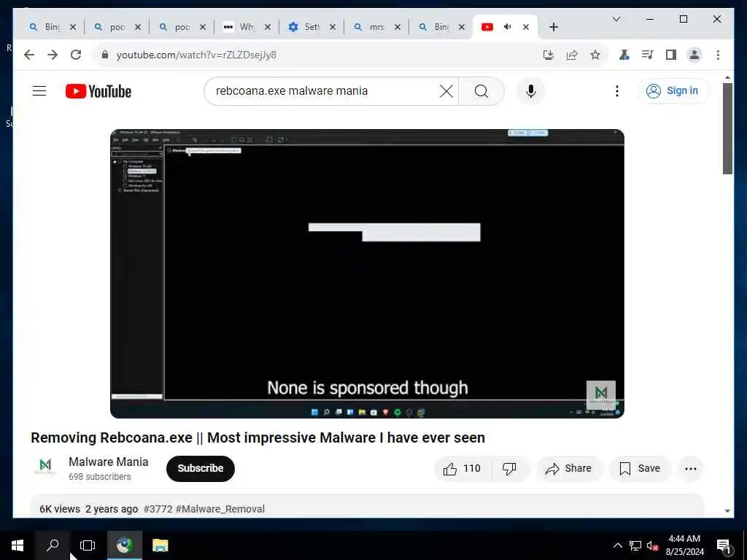This screenshot has height=560, width=747.
Task: Open the Windows Start menu
Action: (18, 545)
